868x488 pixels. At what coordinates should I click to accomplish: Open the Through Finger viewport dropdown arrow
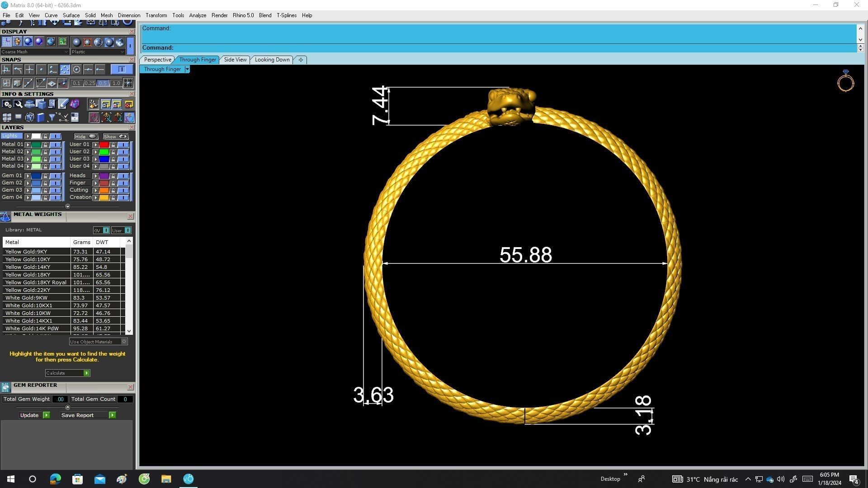point(187,69)
